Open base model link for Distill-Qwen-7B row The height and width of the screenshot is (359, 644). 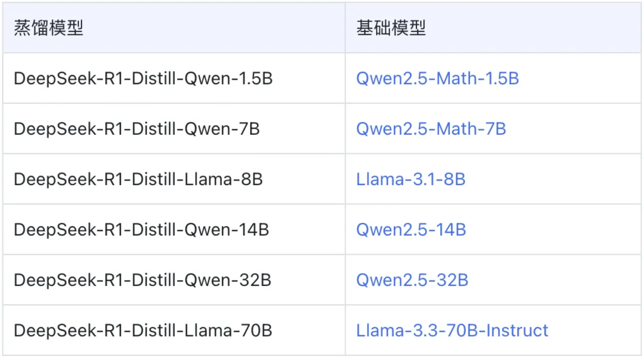coord(431,129)
